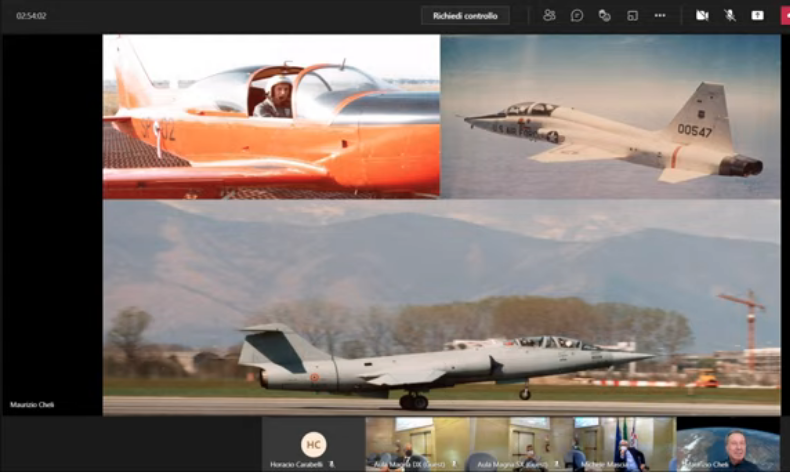The width and height of the screenshot is (790, 473).
Task: Select Maurizio Cheli video thumbnail
Action: pyautogui.click(x=727, y=444)
